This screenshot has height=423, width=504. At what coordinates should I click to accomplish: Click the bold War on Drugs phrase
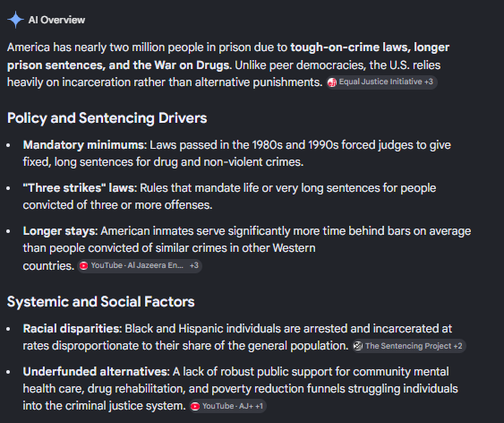pos(192,65)
